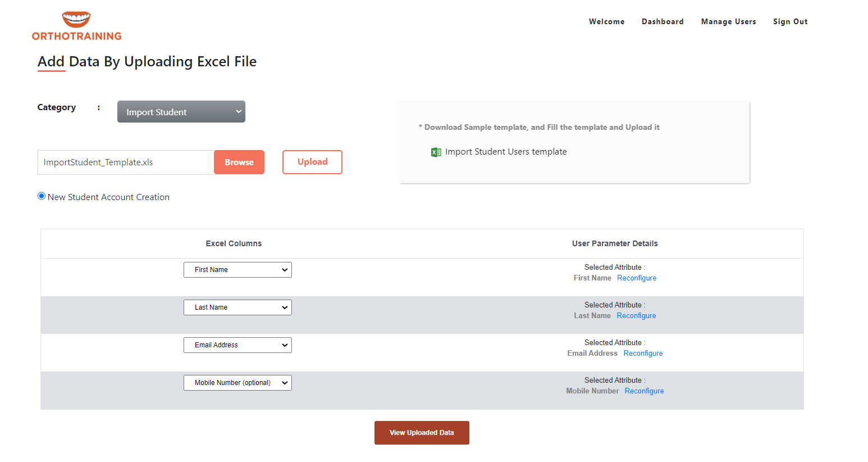Open the Dashboard menu item
The image size is (868, 462).
(663, 22)
